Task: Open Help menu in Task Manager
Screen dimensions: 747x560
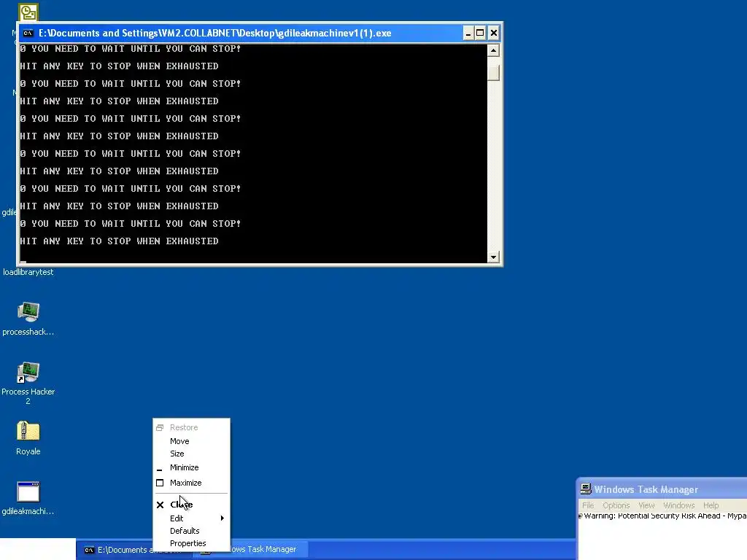Action: (711, 505)
